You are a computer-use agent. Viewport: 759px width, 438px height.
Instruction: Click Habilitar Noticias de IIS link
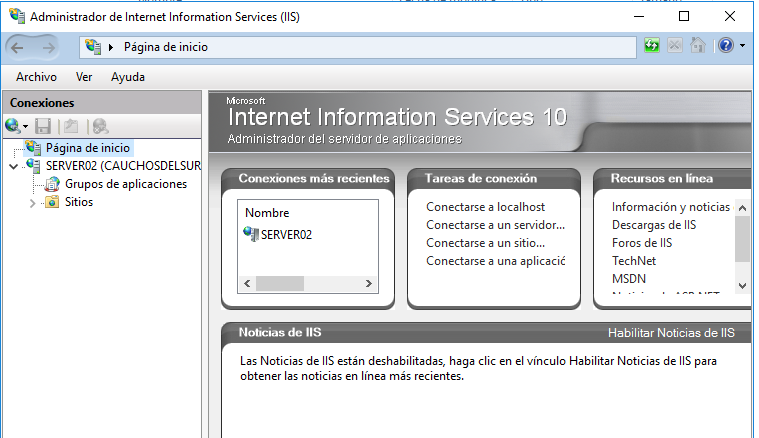(671, 333)
